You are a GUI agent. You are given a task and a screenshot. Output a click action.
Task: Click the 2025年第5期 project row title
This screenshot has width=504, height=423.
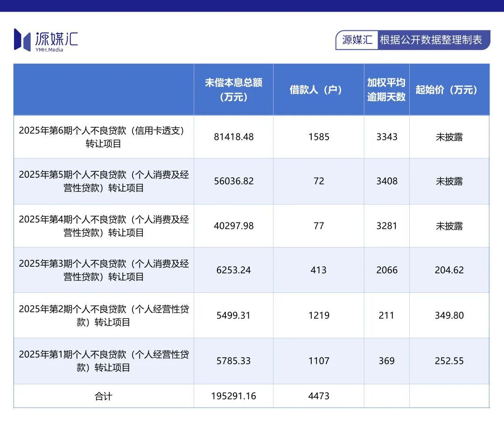click(104, 181)
